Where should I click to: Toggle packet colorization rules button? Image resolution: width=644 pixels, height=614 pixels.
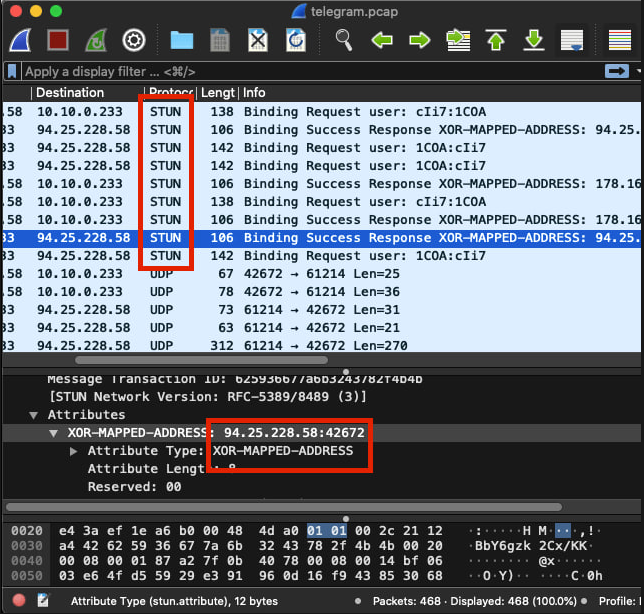coord(621,41)
